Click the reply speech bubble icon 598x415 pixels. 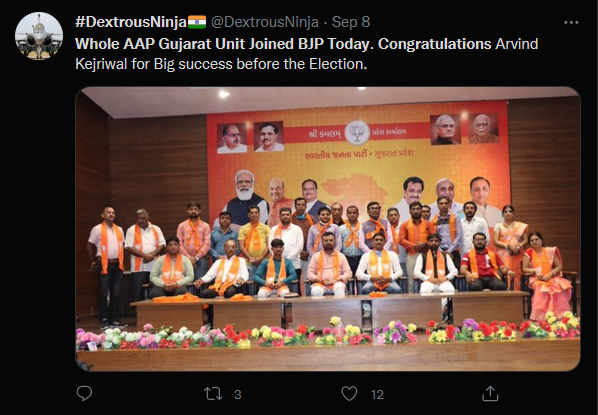click(x=84, y=393)
